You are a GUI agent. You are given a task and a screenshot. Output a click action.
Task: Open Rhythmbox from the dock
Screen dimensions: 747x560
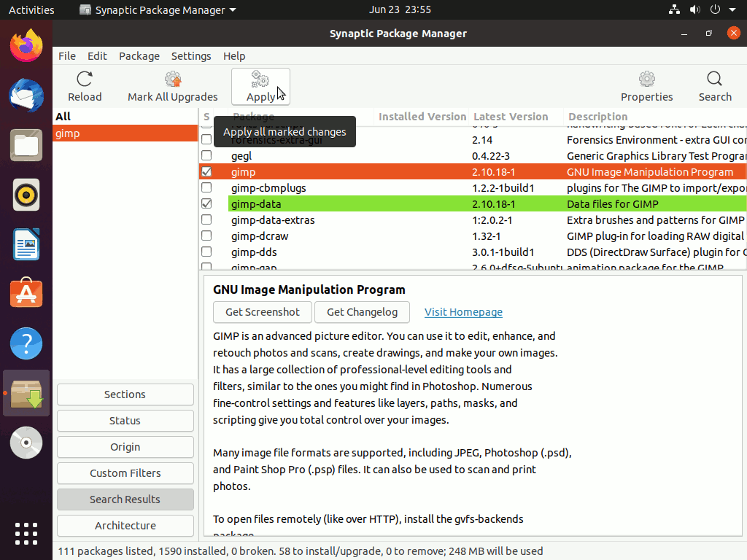pyautogui.click(x=26, y=195)
